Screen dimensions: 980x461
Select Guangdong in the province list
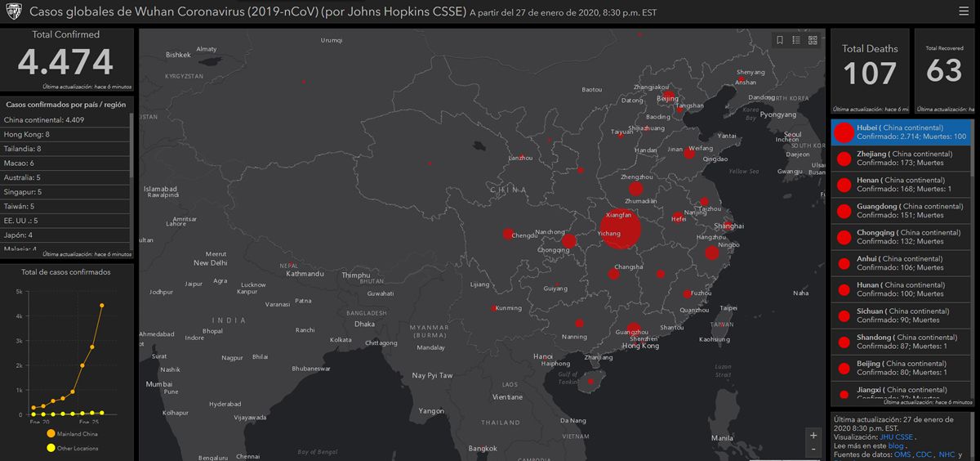(x=898, y=211)
